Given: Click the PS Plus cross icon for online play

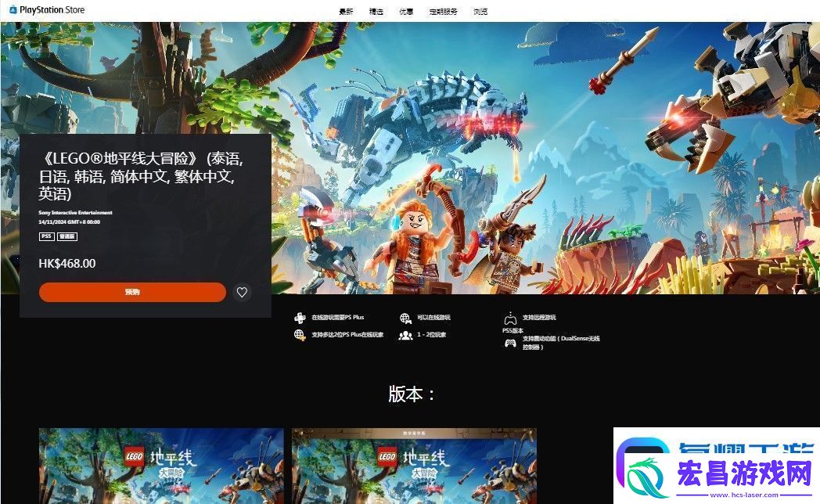Looking at the screenshot, I should [300, 318].
